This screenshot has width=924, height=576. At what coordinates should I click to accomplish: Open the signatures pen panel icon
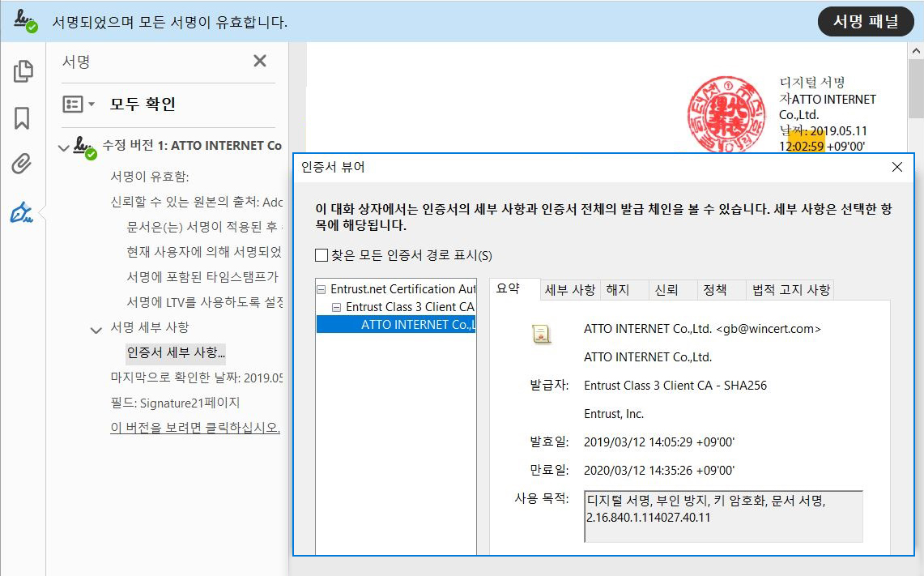[22, 212]
